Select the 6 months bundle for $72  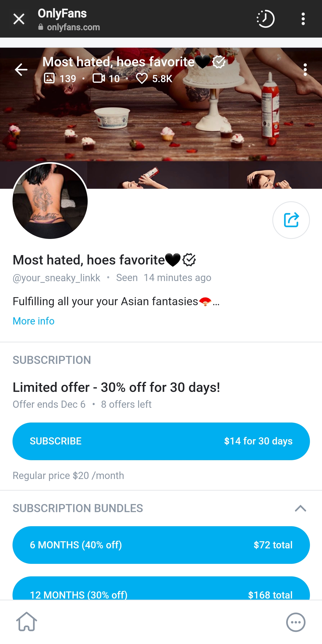(x=161, y=545)
